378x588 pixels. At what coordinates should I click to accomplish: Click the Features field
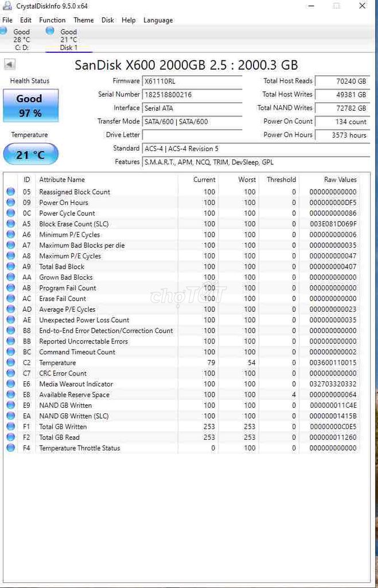coord(256,162)
